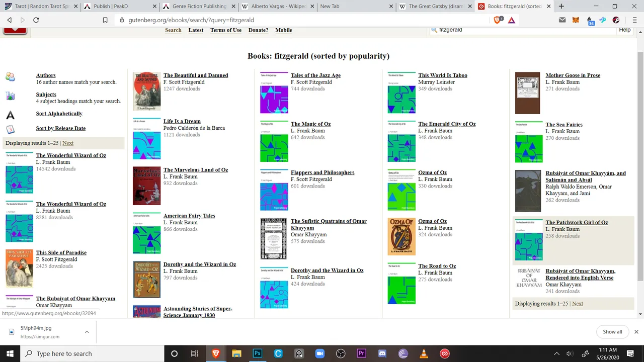Open Task View on the taskbar
This screenshot has height=362, width=644.
click(x=195, y=353)
